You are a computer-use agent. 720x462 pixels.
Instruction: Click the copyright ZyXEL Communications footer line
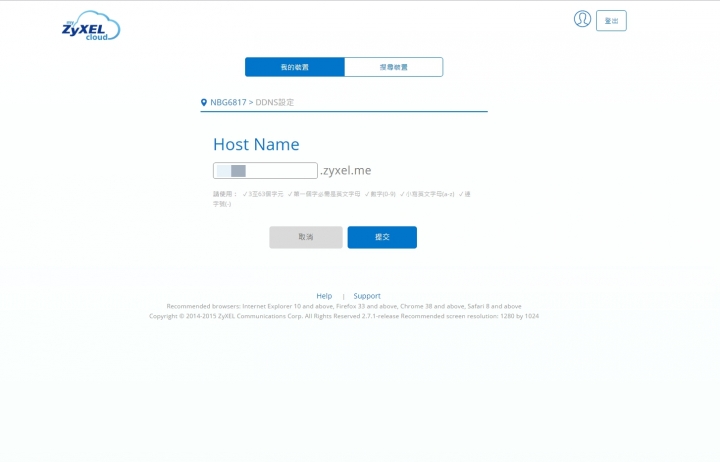coord(344,316)
